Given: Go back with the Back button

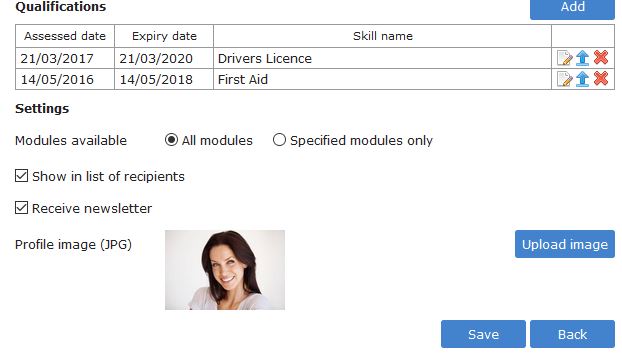Looking at the screenshot, I should pyautogui.click(x=572, y=334).
